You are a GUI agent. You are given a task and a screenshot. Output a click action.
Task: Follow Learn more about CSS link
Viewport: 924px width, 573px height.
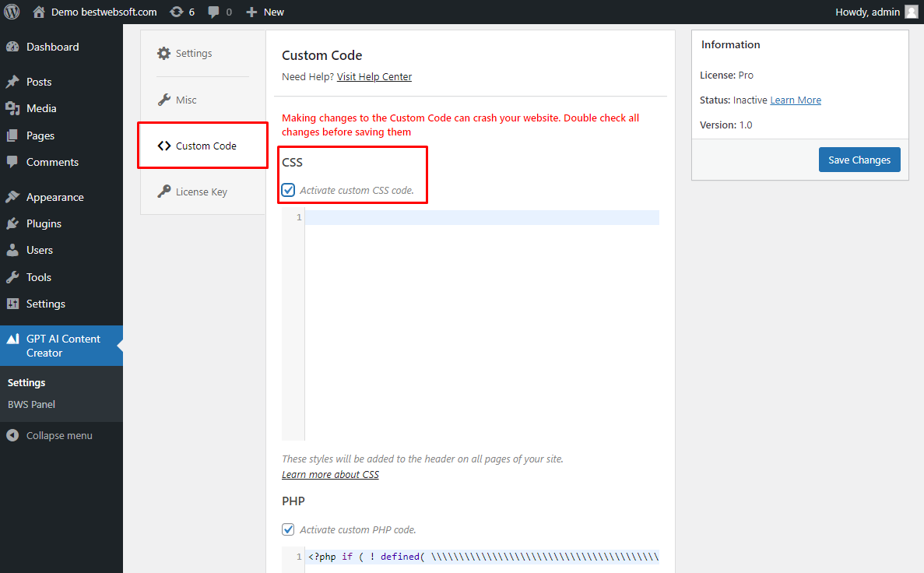[x=330, y=475]
